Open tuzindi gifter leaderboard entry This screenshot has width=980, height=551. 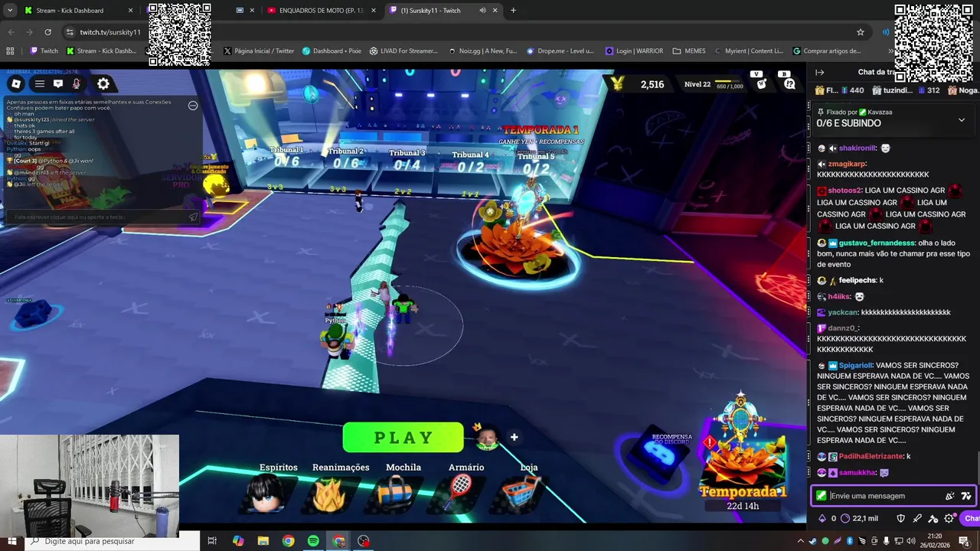[906, 90]
